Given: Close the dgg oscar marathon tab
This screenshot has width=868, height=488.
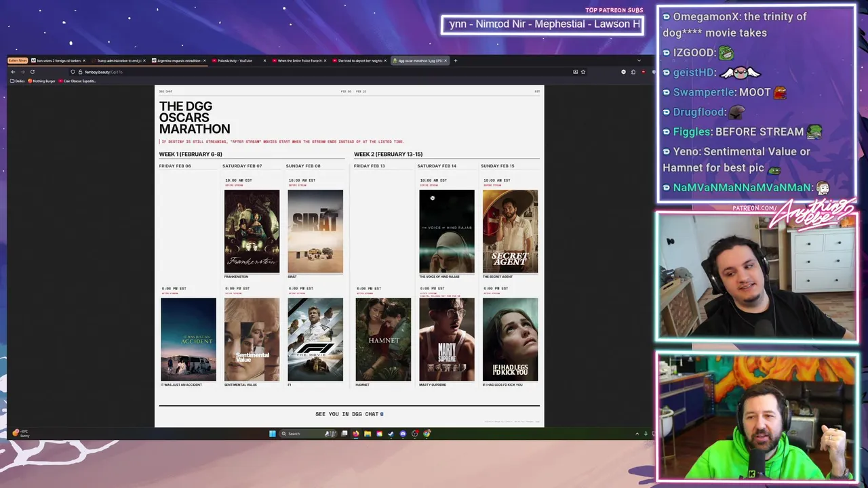Looking at the screenshot, I should coord(446,60).
